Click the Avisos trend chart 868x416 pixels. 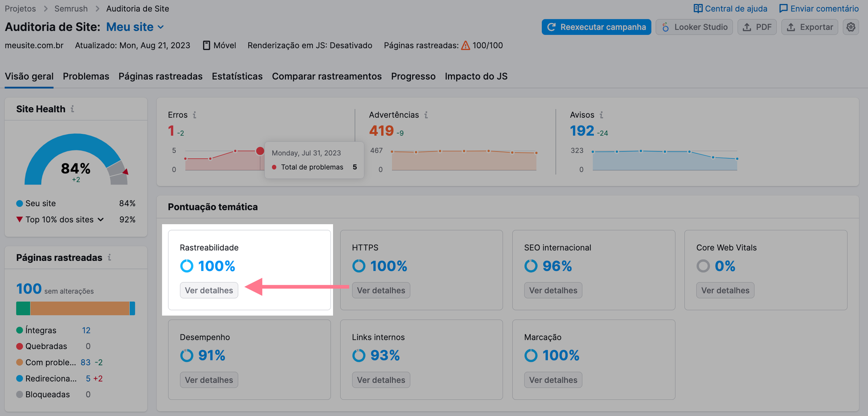[665, 160]
